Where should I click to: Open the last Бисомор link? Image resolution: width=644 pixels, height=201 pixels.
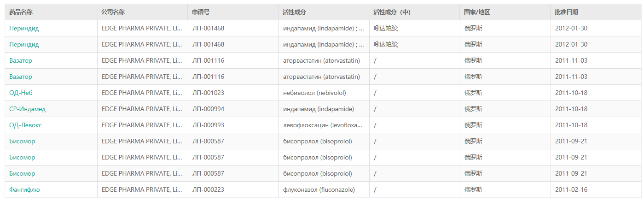point(22,173)
